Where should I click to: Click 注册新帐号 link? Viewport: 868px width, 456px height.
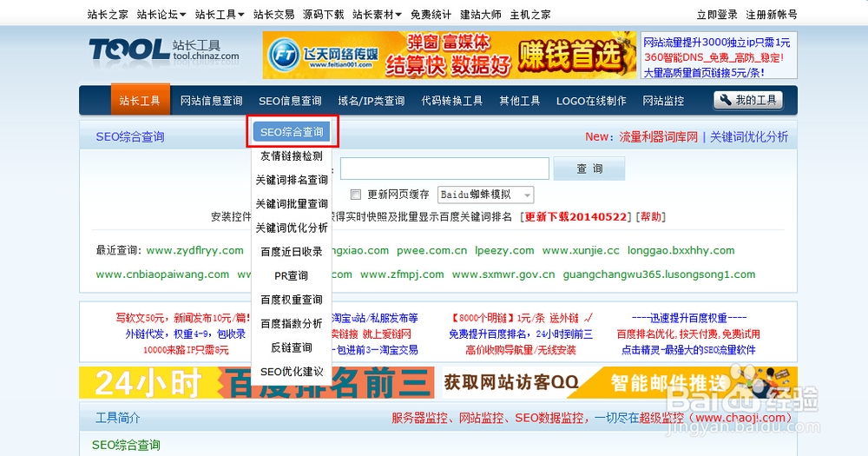(772, 15)
